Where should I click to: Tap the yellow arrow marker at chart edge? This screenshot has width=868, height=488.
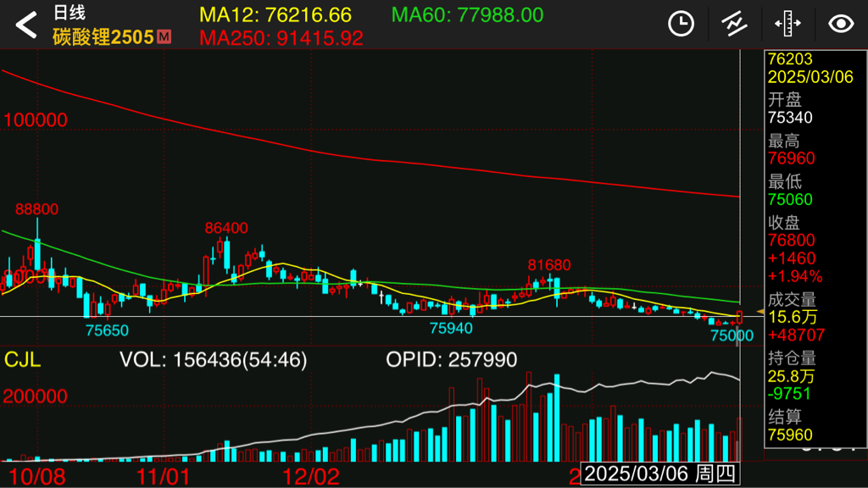(760, 313)
